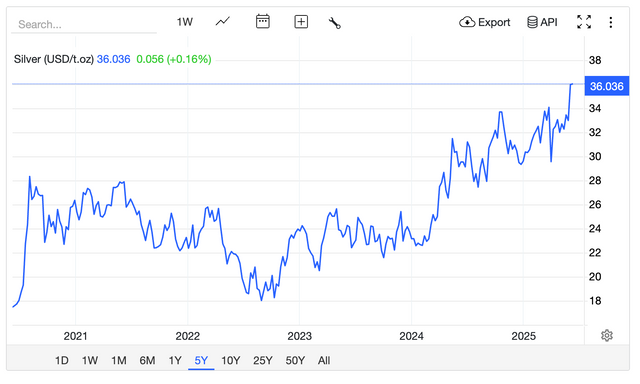Focus the Search input field
The image size is (640, 384).
84,24
